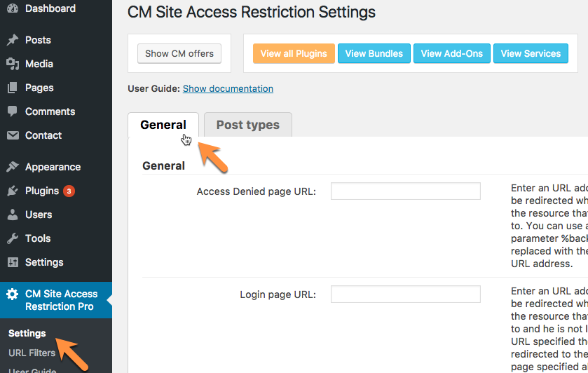Click the CM Site Access gear icon
588x373 pixels.
point(13,294)
